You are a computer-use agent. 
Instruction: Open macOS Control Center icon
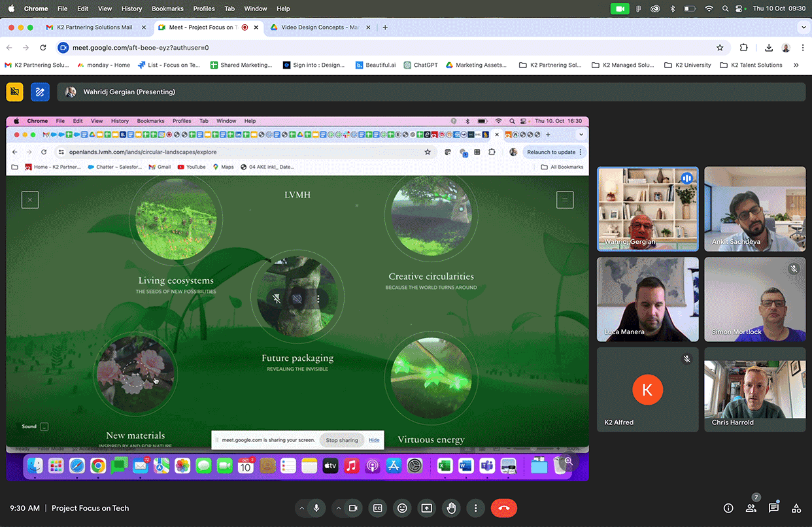coord(740,8)
